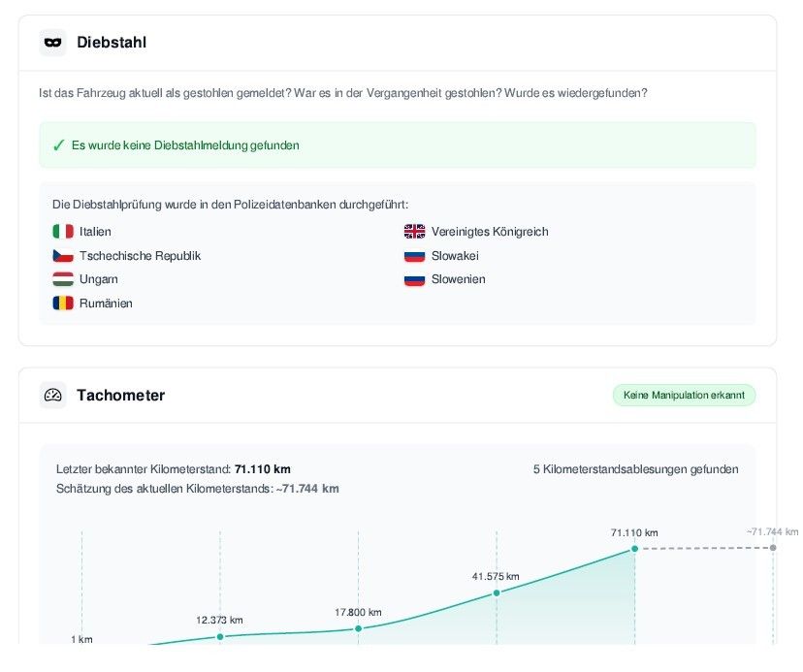Select the 71.110 km chart data point
The image size is (803, 672).
pos(635,549)
